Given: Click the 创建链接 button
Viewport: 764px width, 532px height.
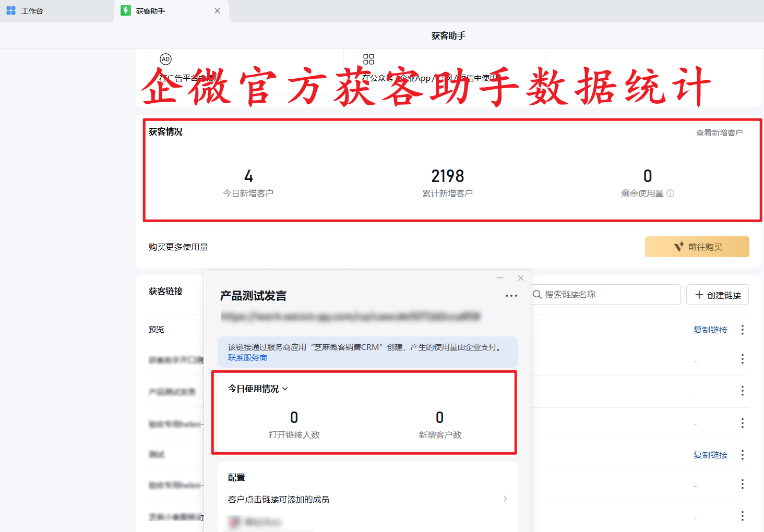Looking at the screenshot, I should 718,295.
